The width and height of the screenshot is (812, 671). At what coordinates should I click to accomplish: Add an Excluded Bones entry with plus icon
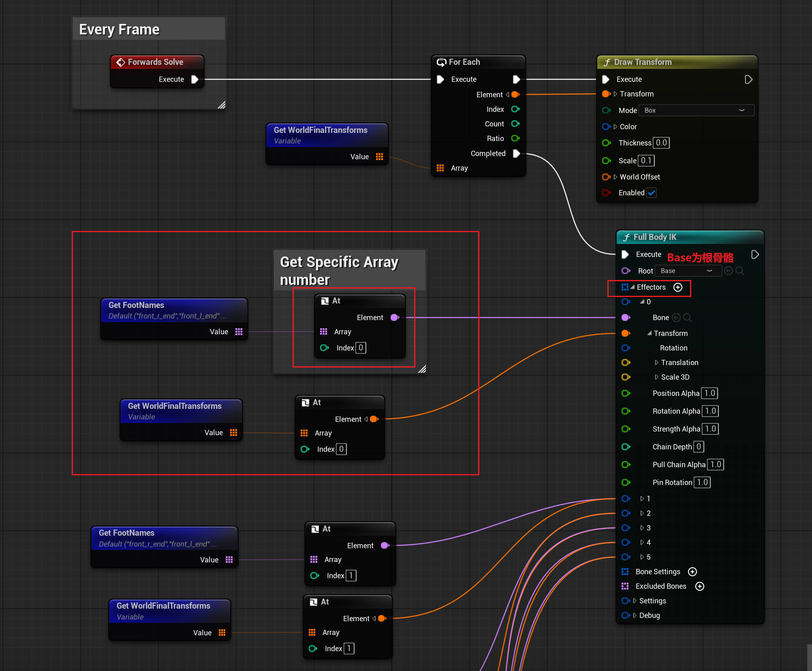(x=700, y=586)
